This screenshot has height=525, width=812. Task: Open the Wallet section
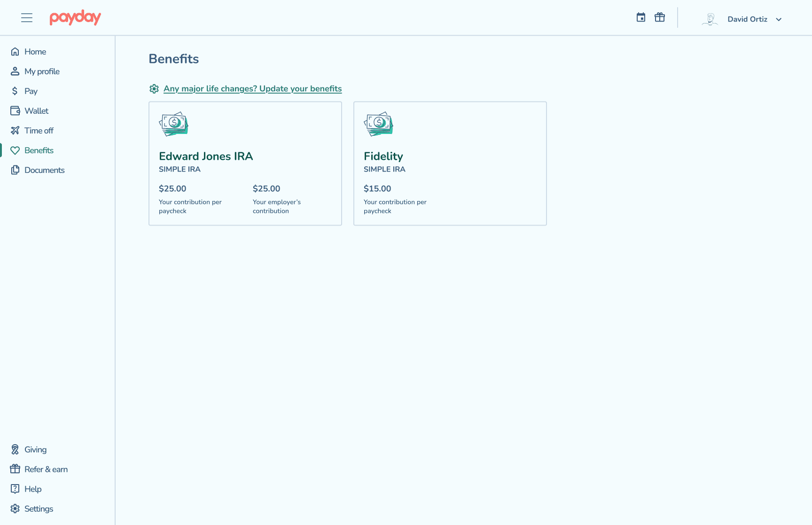point(37,111)
